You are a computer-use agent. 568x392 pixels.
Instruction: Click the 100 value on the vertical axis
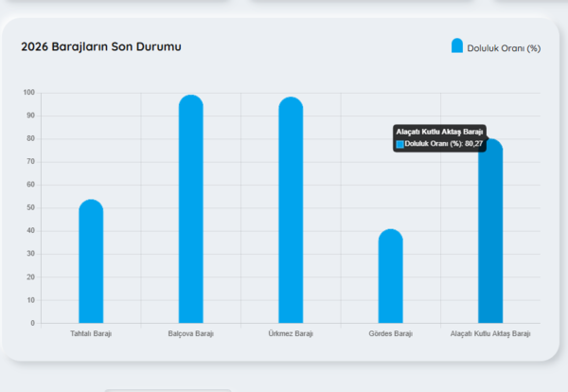coord(28,93)
